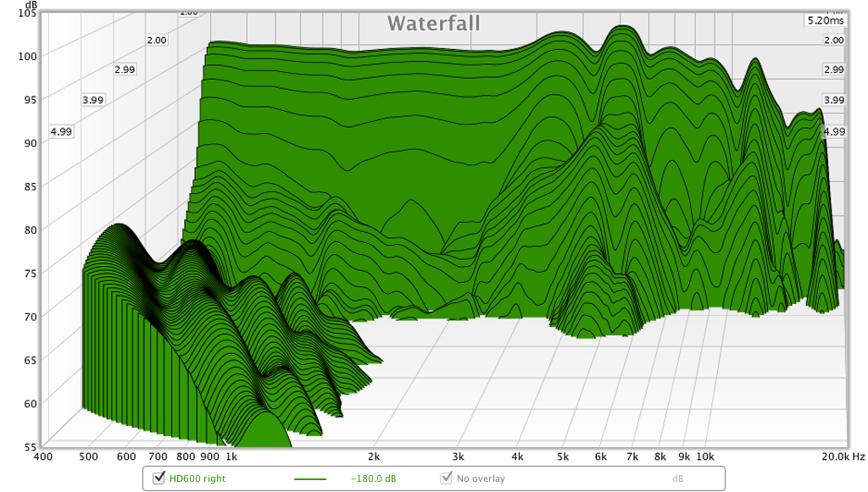Click the 100 dB axis label
Image resolution: width=868 pixels, height=492 pixels.
click(x=27, y=56)
